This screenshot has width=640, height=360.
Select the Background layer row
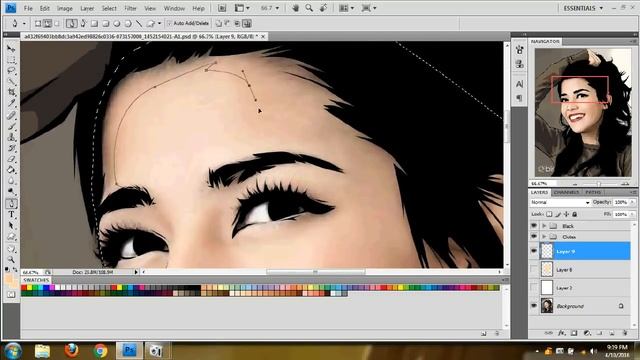coord(585,306)
